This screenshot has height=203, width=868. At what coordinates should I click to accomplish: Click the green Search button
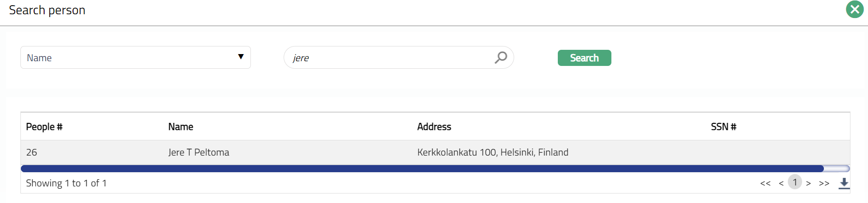[x=584, y=58]
